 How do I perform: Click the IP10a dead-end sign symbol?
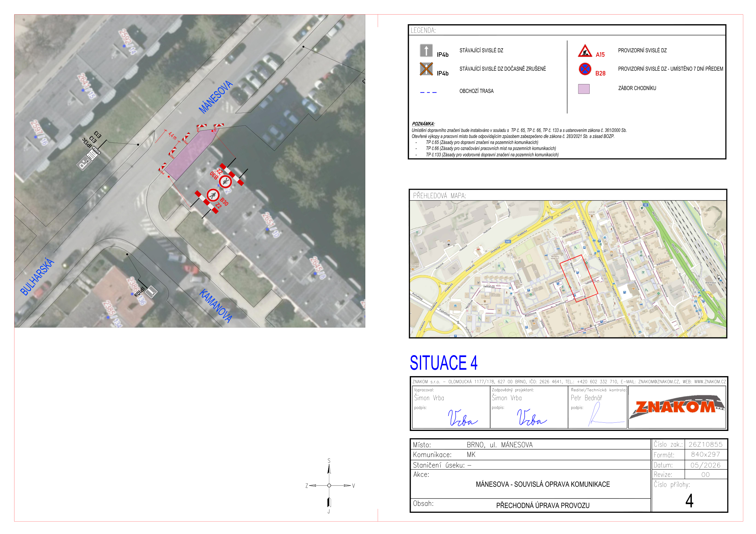point(151,291)
